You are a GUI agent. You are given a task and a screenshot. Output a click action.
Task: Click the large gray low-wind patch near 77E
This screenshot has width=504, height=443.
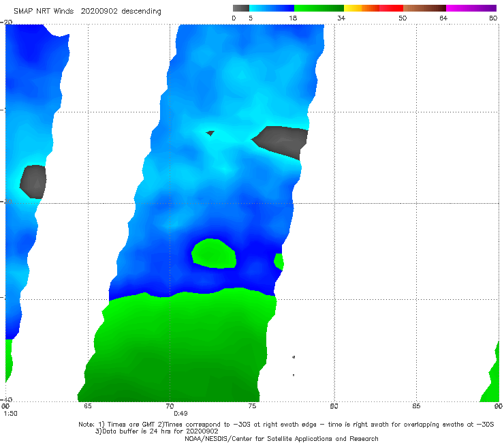(282, 142)
